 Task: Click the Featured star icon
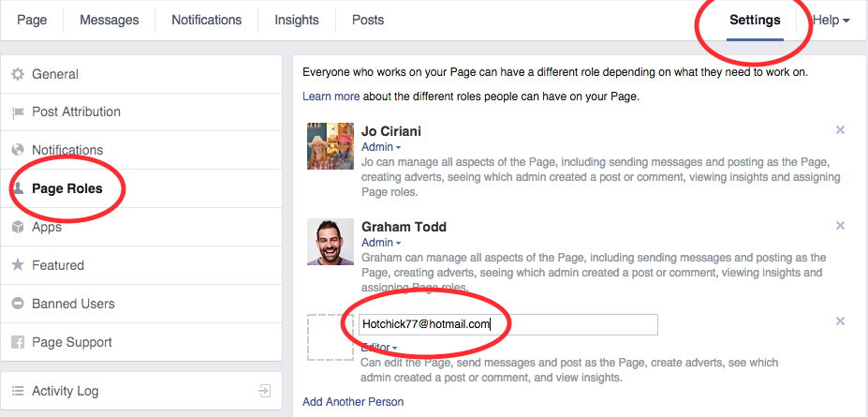pyautogui.click(x=19, y=264)
